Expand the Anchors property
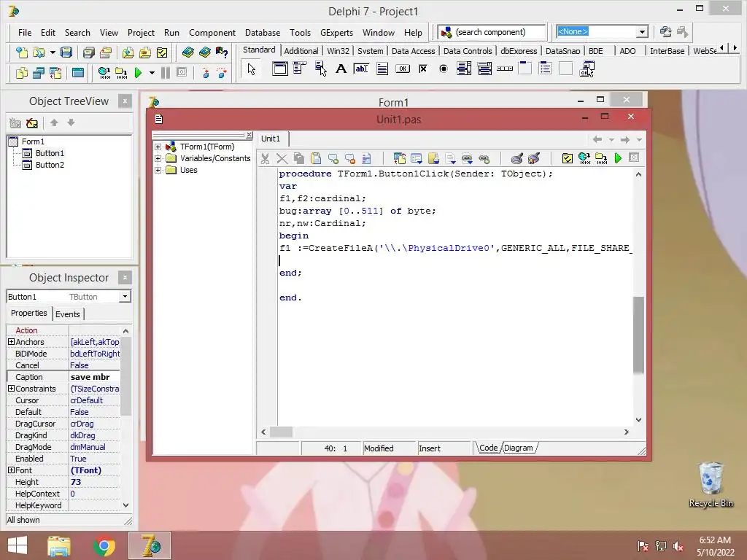 coord(12,342)
